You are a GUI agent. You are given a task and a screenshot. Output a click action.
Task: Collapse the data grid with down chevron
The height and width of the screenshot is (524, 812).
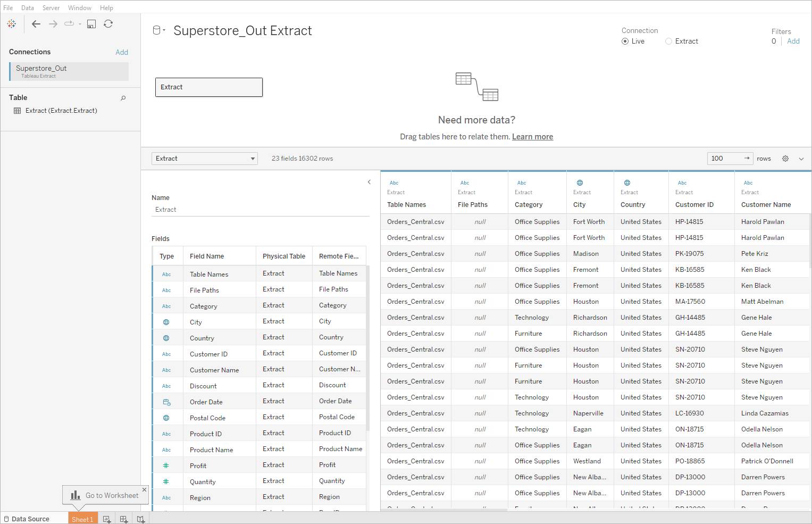coord(801,159)
